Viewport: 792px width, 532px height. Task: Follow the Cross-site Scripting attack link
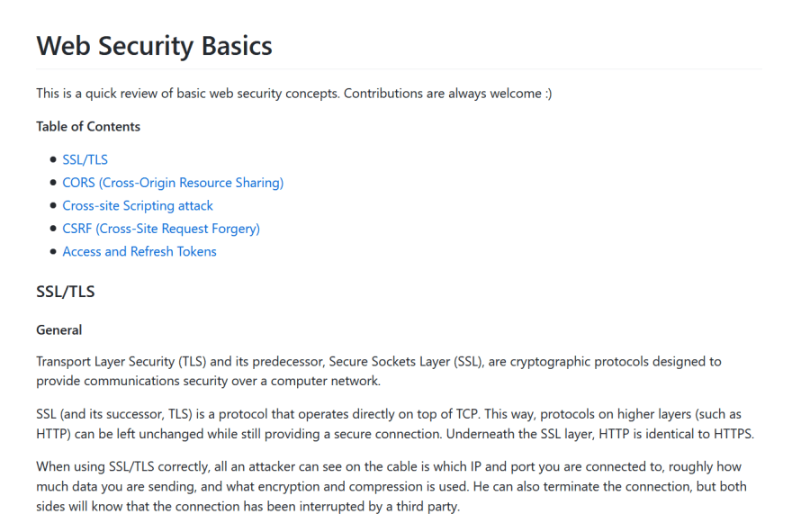tap(138, 205)
